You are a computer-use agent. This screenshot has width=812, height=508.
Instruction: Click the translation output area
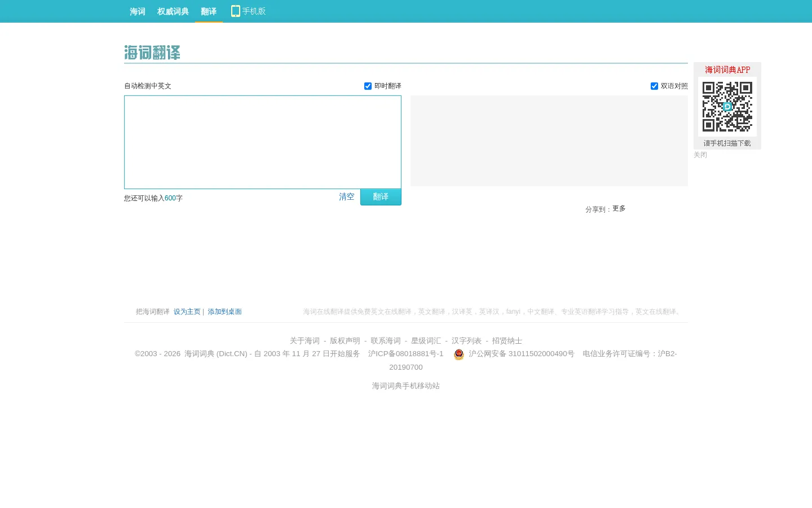point(549,141)
